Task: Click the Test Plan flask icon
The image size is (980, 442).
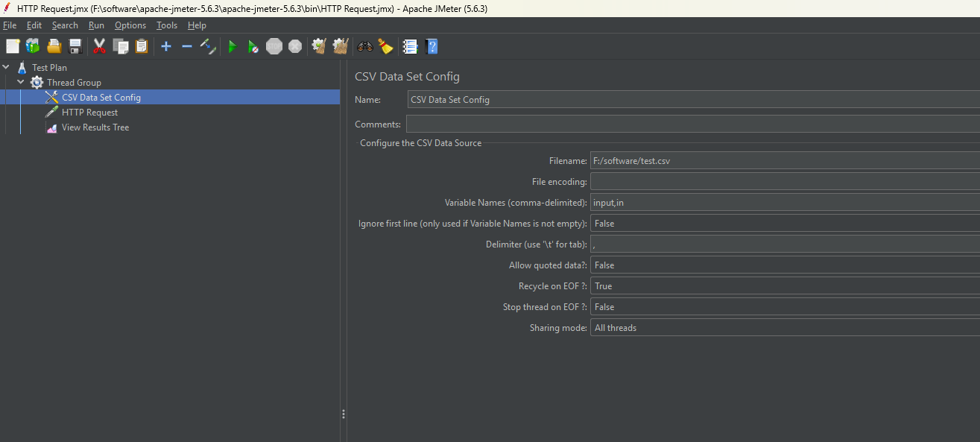Action: 22,67
